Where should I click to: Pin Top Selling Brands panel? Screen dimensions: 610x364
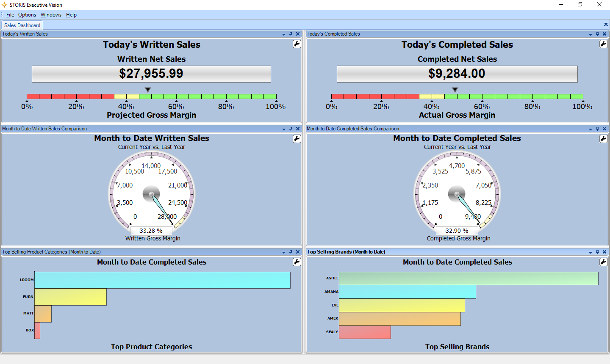coord(597,252)
